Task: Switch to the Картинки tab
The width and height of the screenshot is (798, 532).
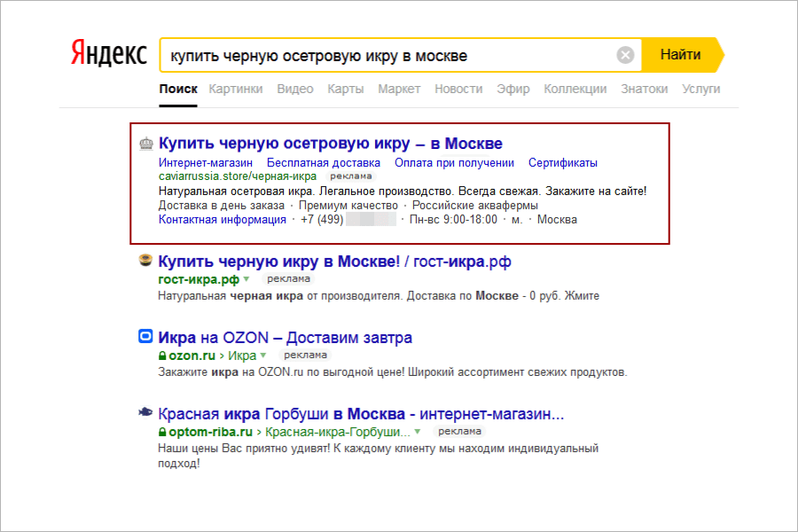Action: 236,89
